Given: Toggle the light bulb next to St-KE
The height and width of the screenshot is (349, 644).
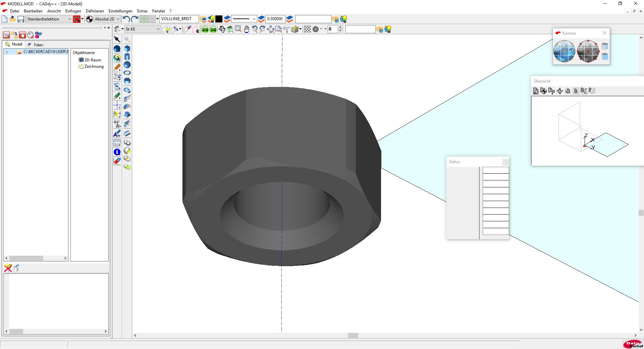Looking at the screenshot, I should pyautogui.click(x=166, y=29).
